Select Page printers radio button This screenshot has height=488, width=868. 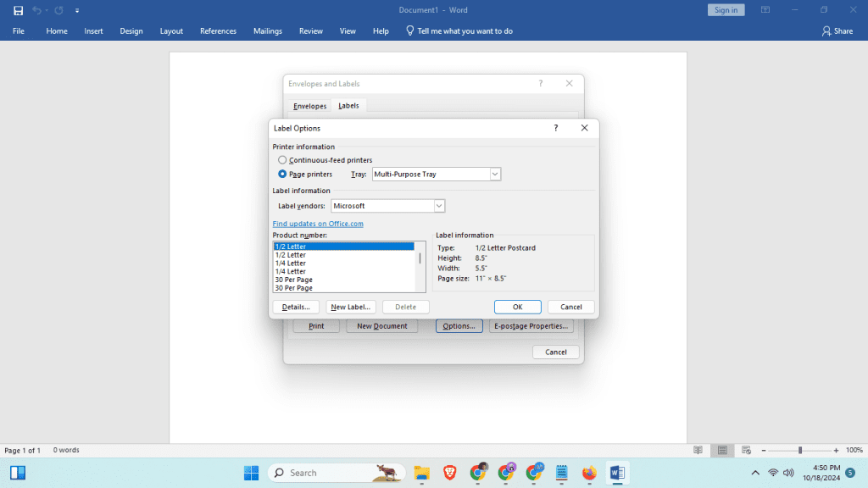pos(282,174)
